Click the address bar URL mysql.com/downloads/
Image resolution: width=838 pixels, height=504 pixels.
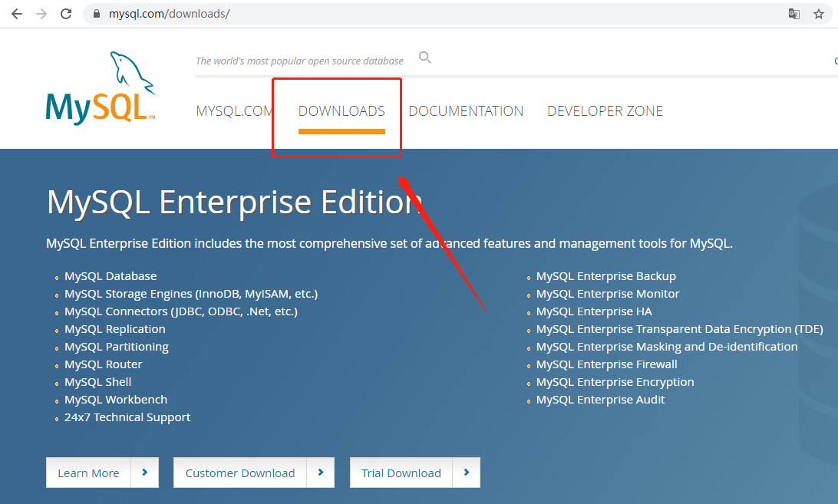169,14
